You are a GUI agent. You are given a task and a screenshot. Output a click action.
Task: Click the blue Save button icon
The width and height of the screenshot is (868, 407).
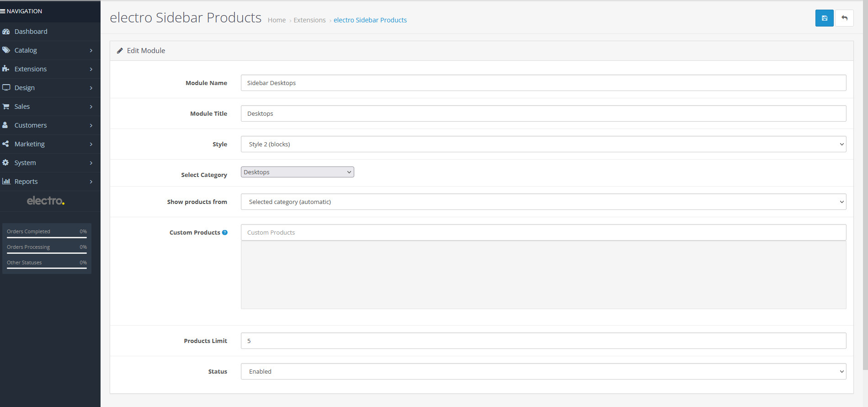[x=824, y=18]
